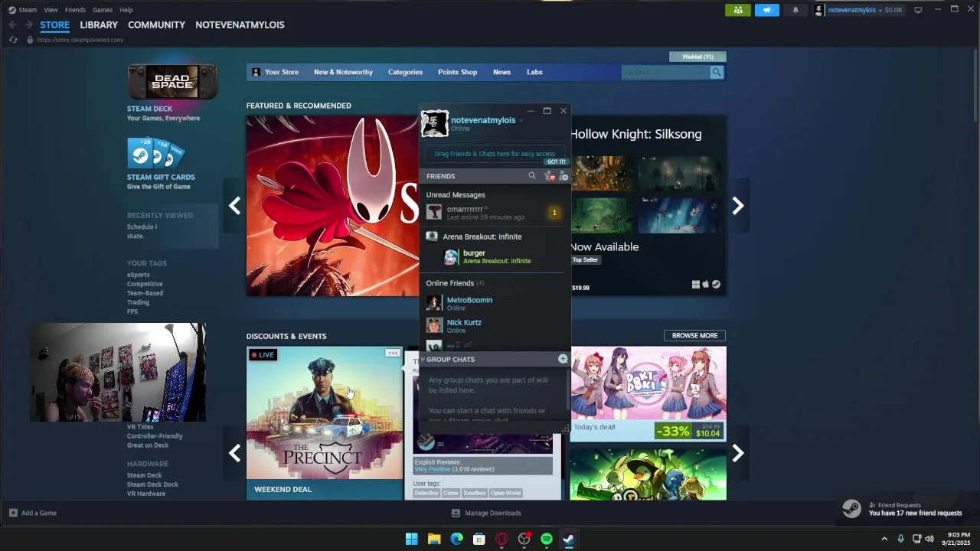Open the Steam Gift Cards image
Viewport: 980px width, 551px height.
coord(156,153)
